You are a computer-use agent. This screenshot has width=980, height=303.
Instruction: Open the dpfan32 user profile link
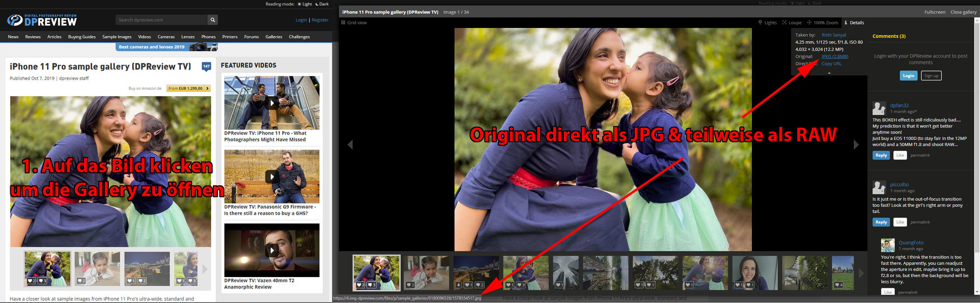tap(899, 106)
